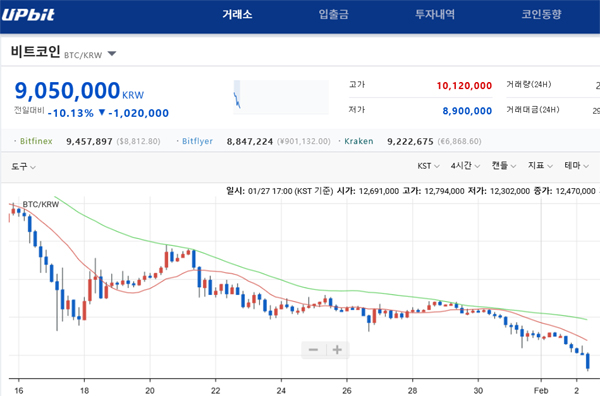Change the 4시간 interval dropdown

pyautogui.click(x=465, y=166)
